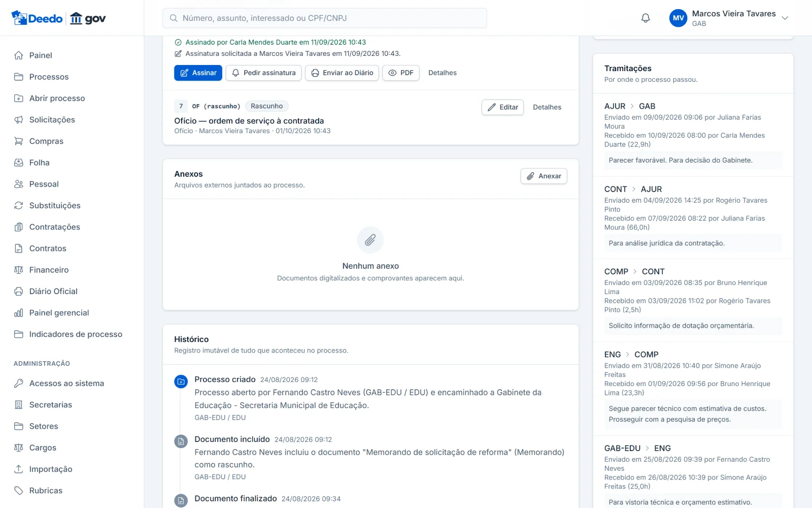Click the Indicadores de processo folder icon
This screenshot has height=508, width=812.
click(x=19, y=334)
